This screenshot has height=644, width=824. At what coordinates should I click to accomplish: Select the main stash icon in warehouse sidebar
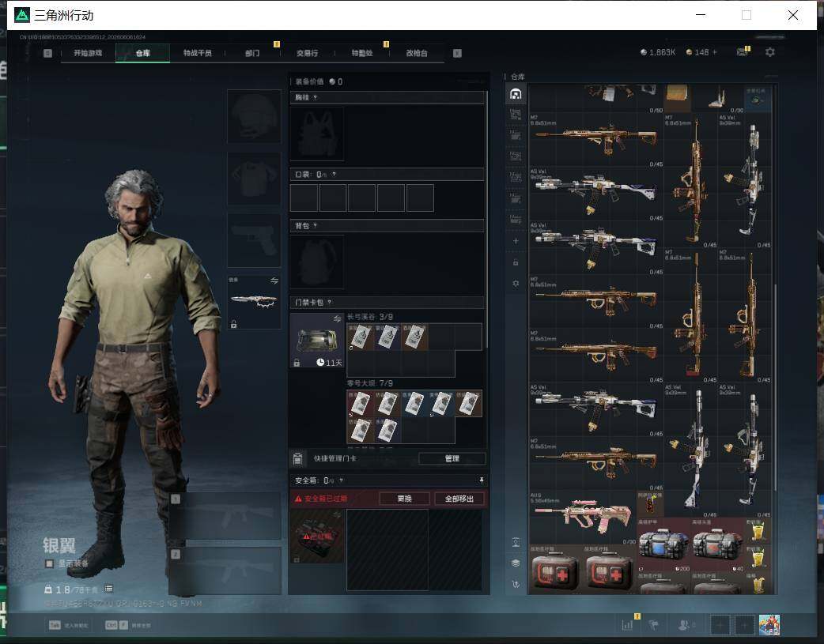tap(516, 94)
